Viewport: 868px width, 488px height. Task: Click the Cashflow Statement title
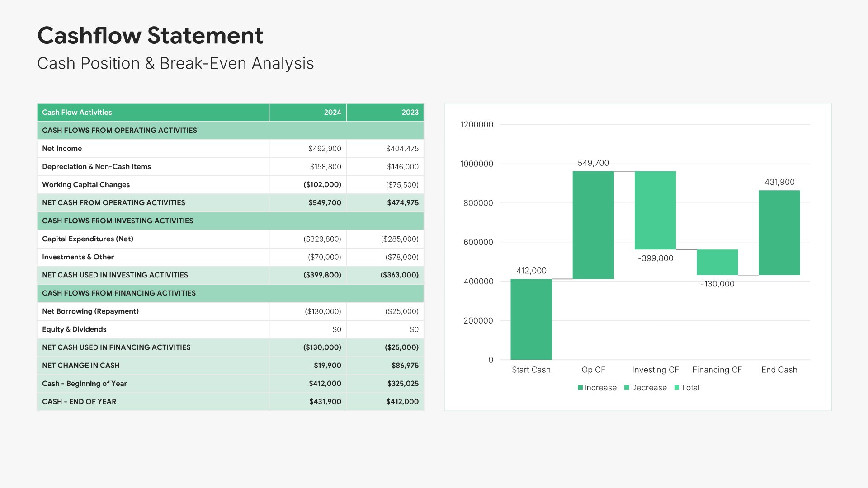[150, 36]
